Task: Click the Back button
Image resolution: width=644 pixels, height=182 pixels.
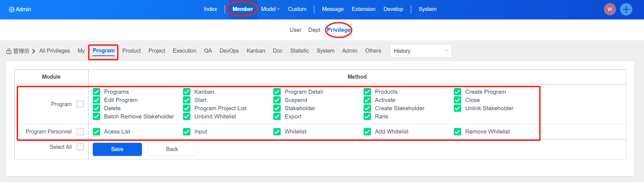Action: pos(172,149)
